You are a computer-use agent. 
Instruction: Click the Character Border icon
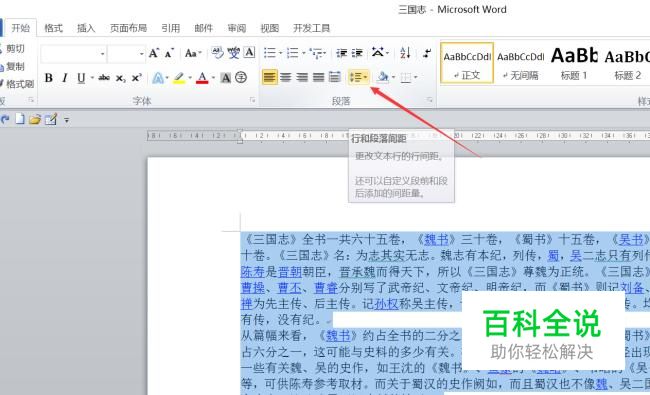coord(249,52)
